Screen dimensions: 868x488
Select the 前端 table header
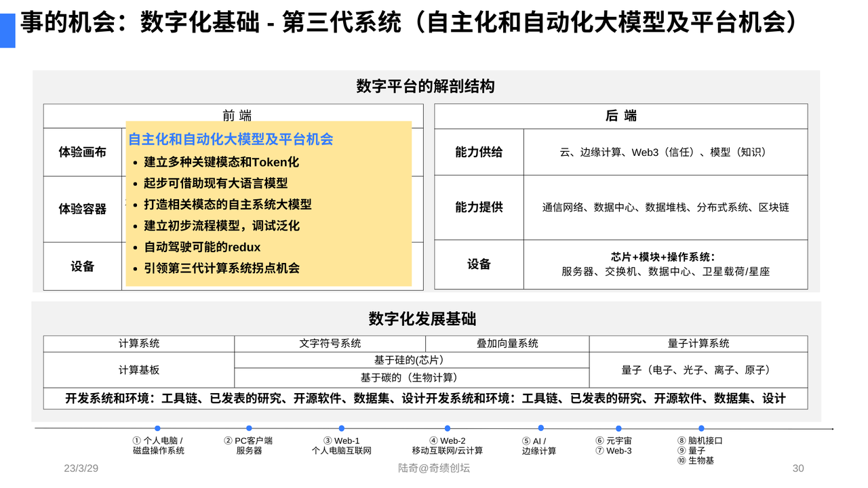[237, 116]
